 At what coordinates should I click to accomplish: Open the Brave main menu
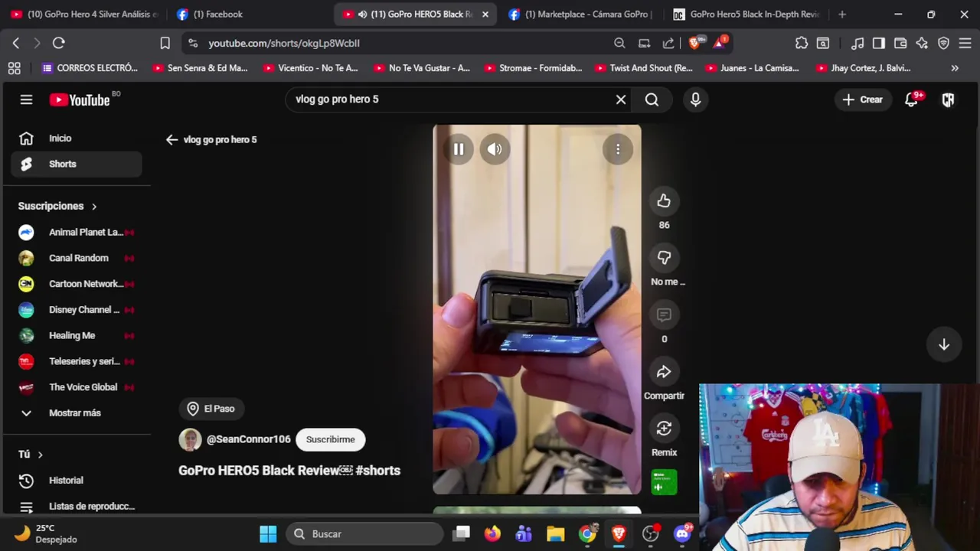[965, 43]
